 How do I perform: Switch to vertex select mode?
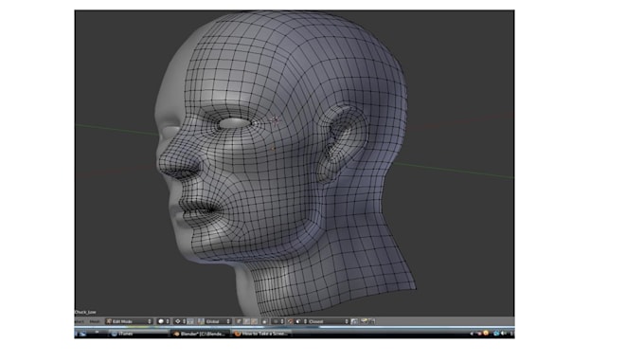pos(239,321)
